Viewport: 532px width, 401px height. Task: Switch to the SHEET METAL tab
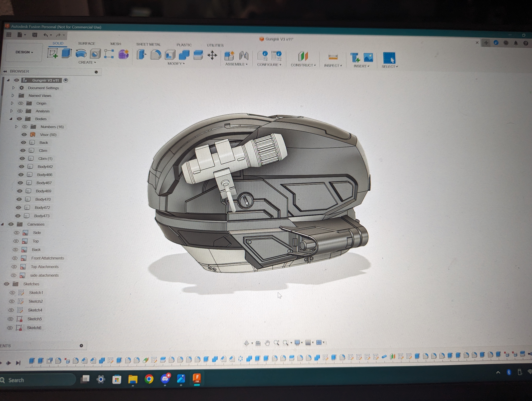[149, 45]
